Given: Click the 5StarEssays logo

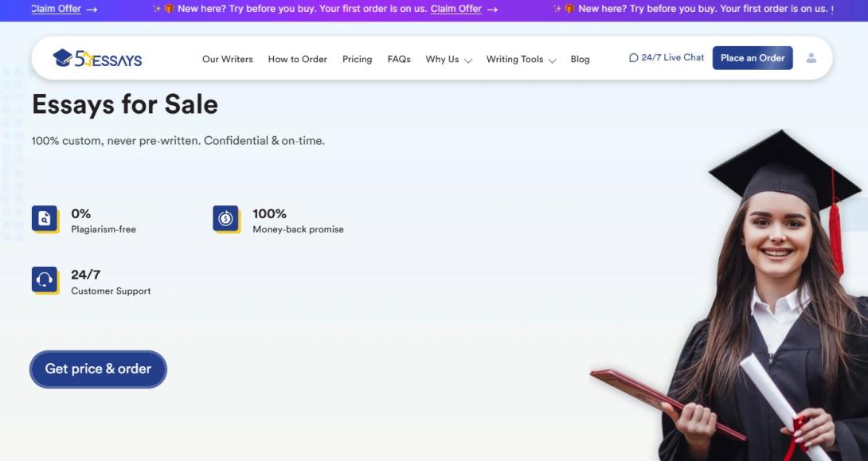Looking at the screenshot, I should coord(97,58).
